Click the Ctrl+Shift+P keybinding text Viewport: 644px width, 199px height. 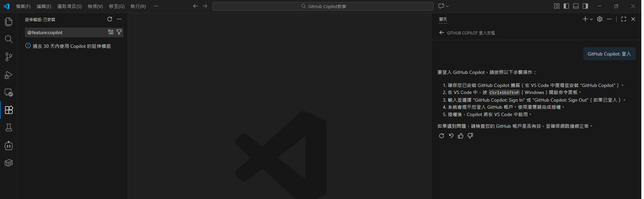click(x=504, y=93)
